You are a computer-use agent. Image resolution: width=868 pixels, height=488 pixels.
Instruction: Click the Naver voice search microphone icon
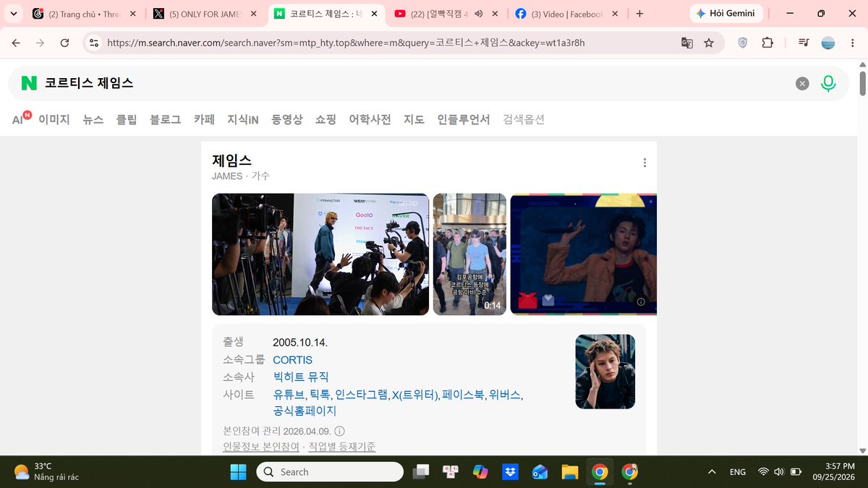[828, 83]
